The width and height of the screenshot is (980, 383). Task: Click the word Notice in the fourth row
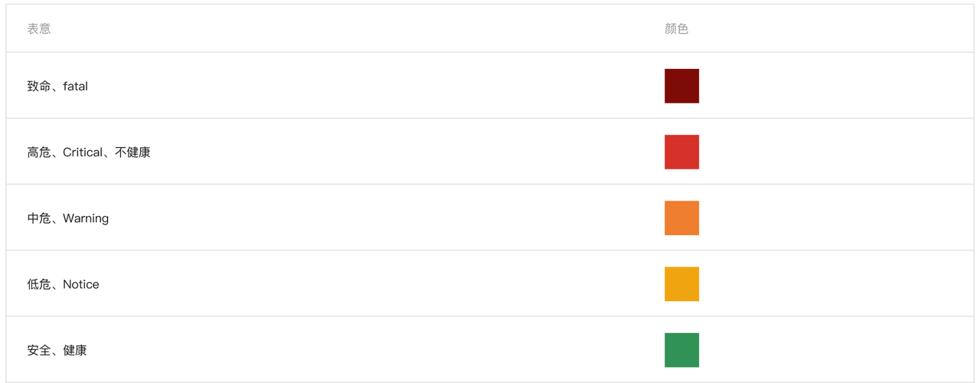coord(81,284)
